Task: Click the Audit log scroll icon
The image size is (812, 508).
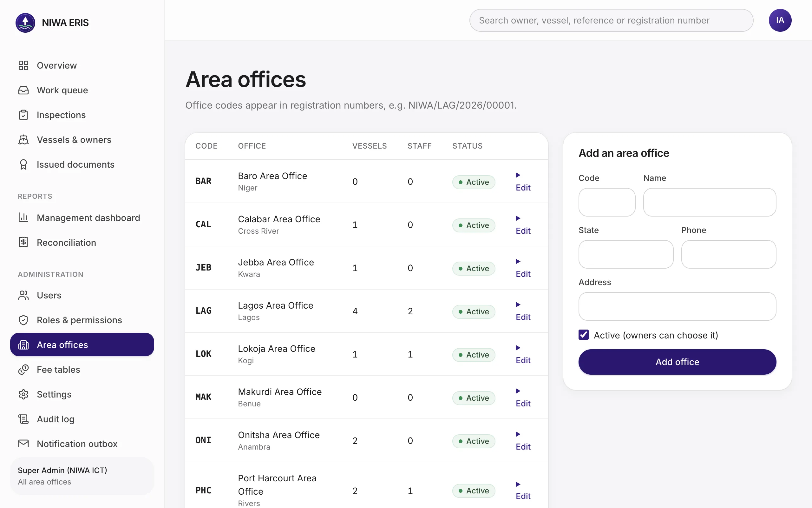Action: point(23,419)
